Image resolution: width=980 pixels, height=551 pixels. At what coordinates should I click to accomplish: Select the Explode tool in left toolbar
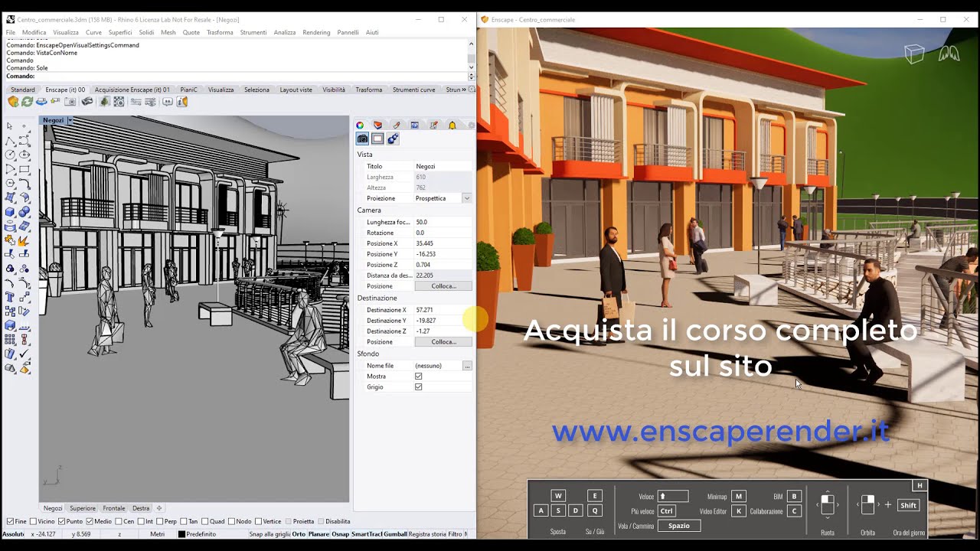click(24, 241)
